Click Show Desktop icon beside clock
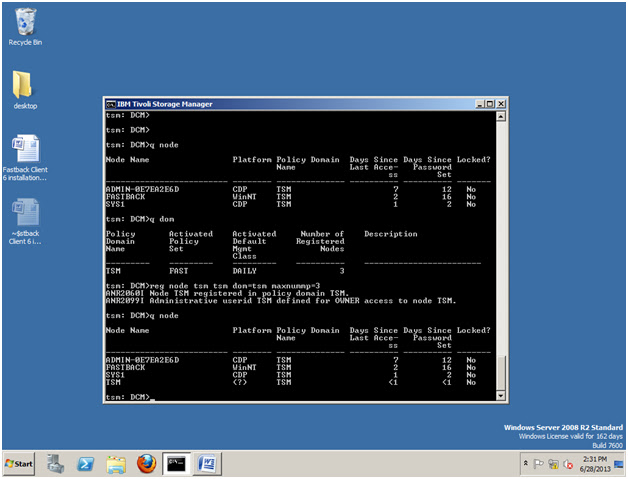 click(619, 464)
